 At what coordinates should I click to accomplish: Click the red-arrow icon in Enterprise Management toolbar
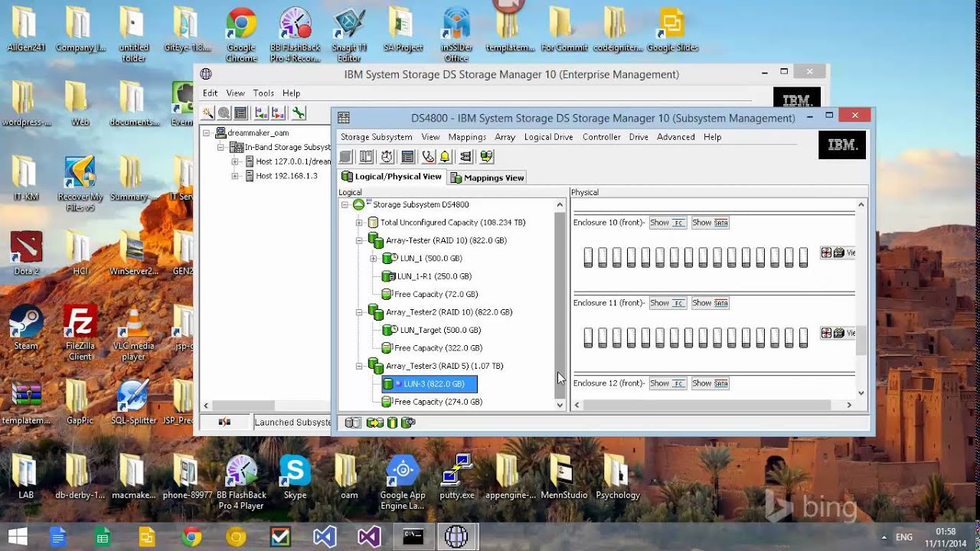278,113
